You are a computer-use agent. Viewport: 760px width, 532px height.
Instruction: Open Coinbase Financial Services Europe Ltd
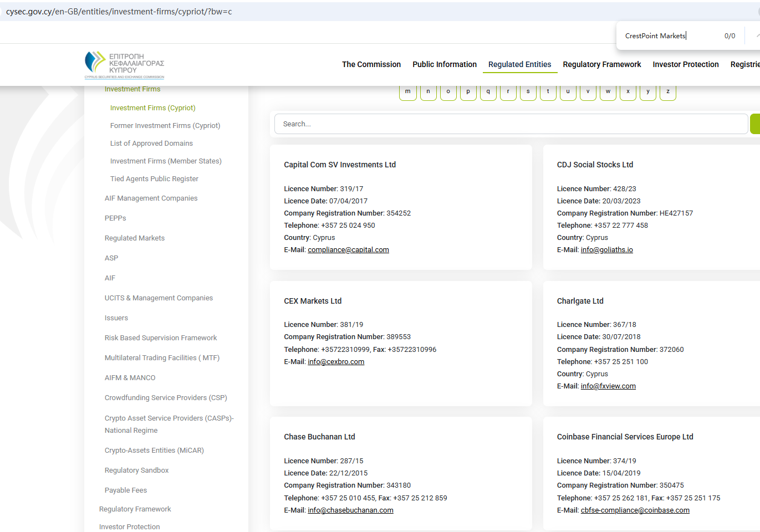point(625,437)
